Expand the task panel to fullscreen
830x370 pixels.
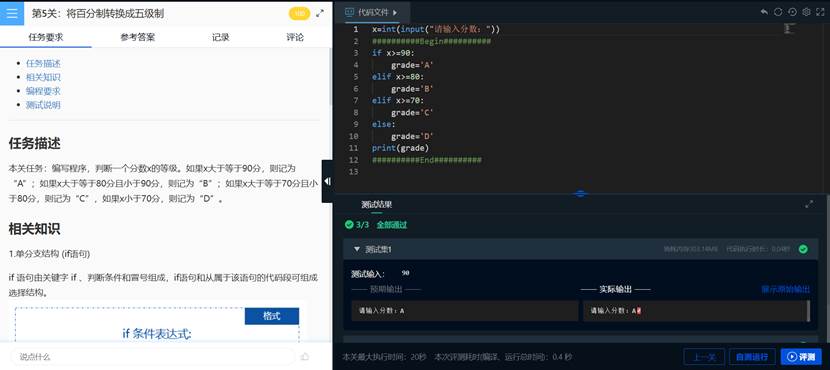(x=320, y=14)
